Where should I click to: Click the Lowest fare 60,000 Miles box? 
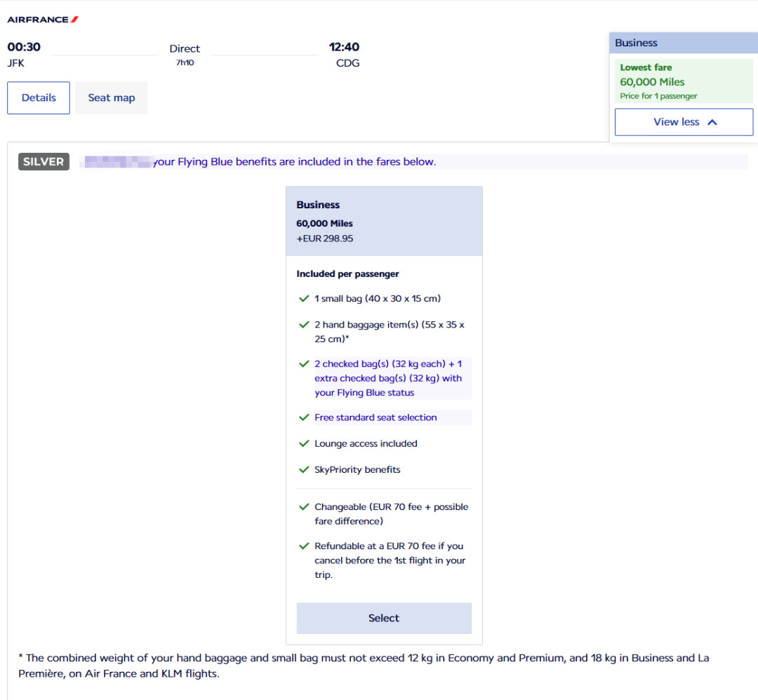684,81
